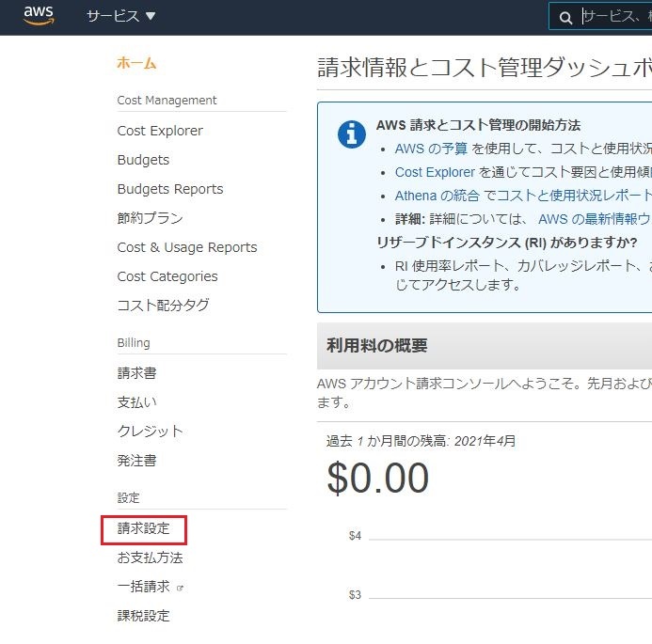Open 節約プラン page
Image resolution: width=652 pixels, height=644 pixels.
point(151,218)
